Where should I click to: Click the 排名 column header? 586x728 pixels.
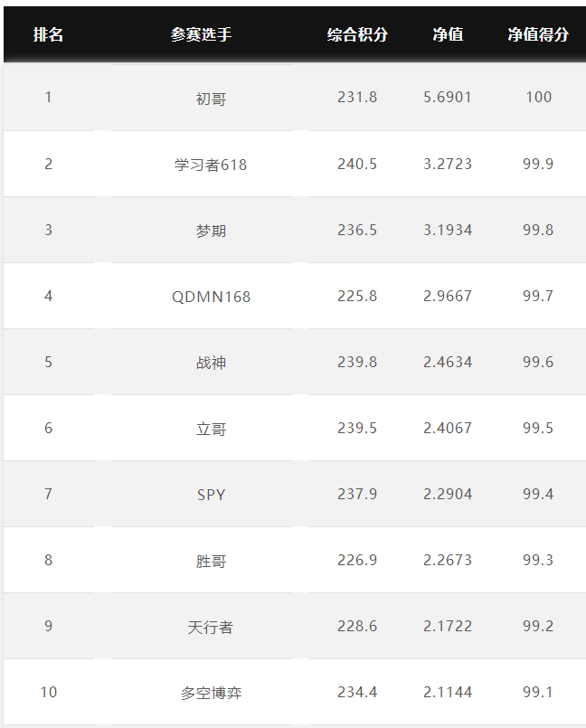click(x=48, y=34)
